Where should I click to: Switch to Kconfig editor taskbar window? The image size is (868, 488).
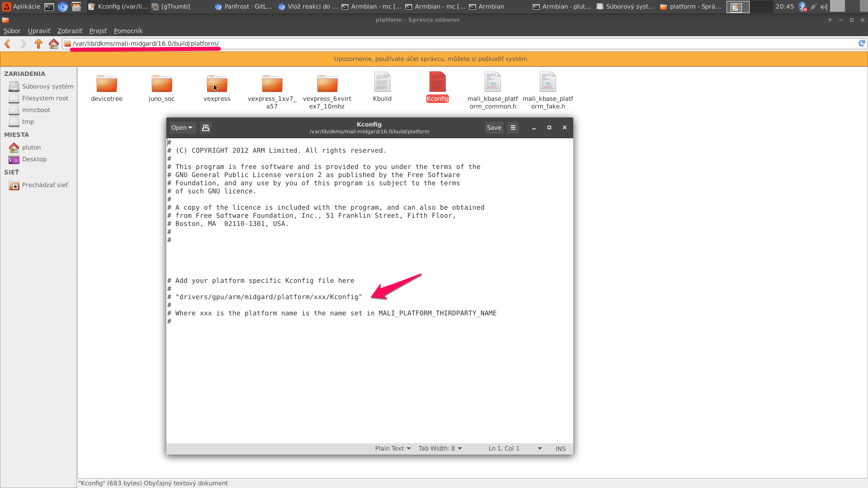click(x=118, y=6)
